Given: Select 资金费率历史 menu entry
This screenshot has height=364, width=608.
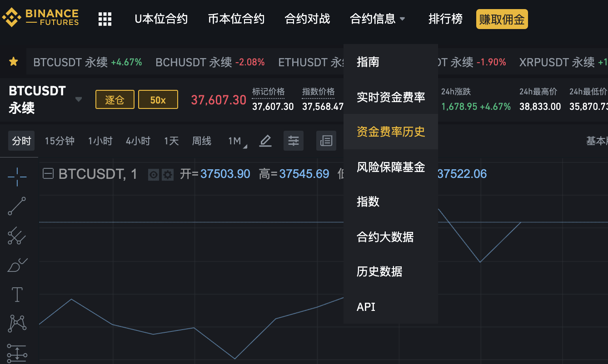Looking at the screenshot, I should click(x=391, y=132).
